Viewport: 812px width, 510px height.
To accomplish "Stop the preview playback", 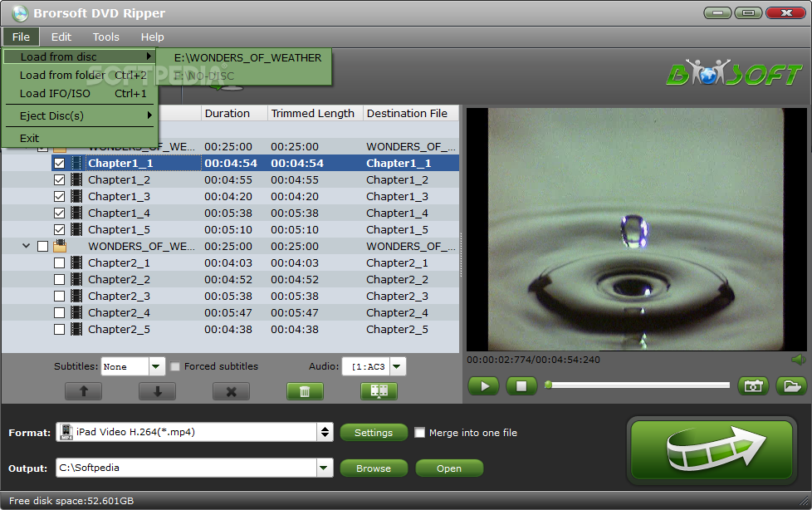I will coord(521,386).
